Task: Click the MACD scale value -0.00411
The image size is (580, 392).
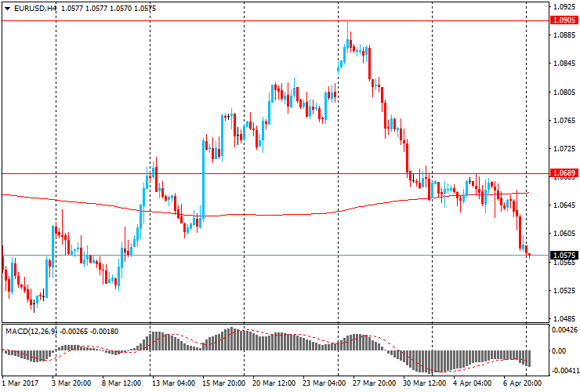Action: (564, 371)
